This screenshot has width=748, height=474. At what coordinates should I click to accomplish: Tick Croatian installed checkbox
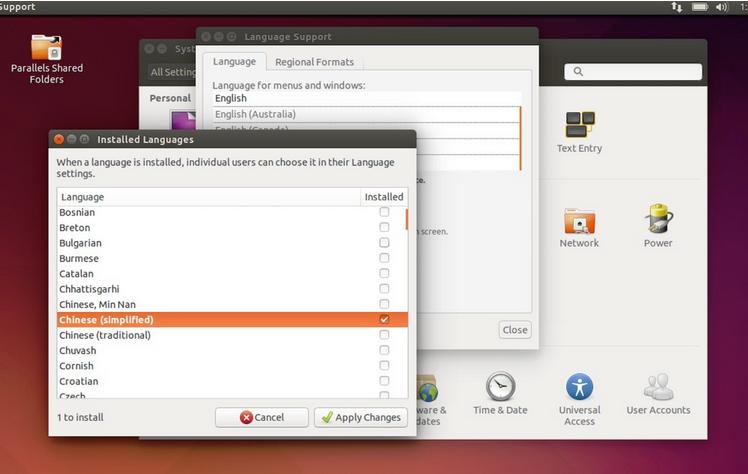[x=384, y=381]
